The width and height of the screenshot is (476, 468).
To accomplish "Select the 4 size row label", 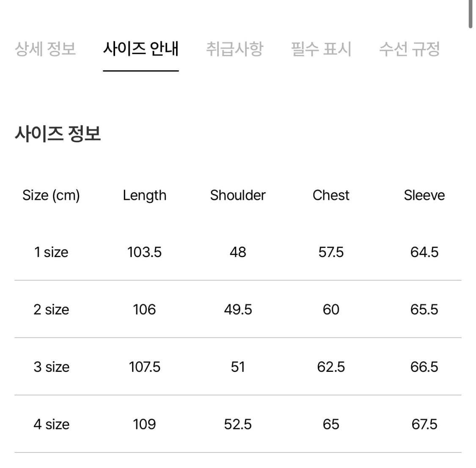I will point(51,424).
